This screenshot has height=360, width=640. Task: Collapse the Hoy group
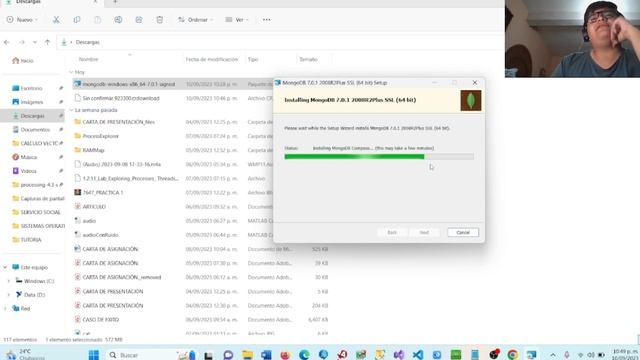coord(71,72)
